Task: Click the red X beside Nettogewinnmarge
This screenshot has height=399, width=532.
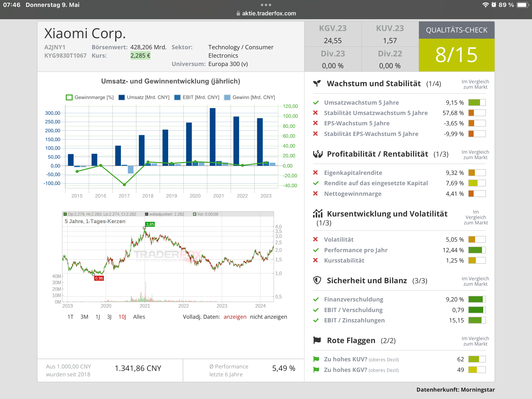Action: [316, 194]
